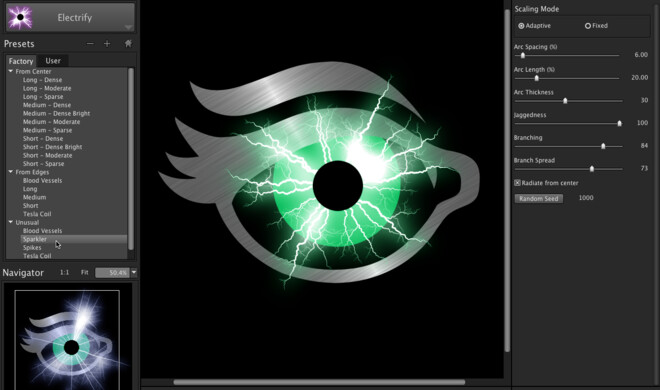Click the Random Seed button
The image size is (660, 390).
point(539,199)
